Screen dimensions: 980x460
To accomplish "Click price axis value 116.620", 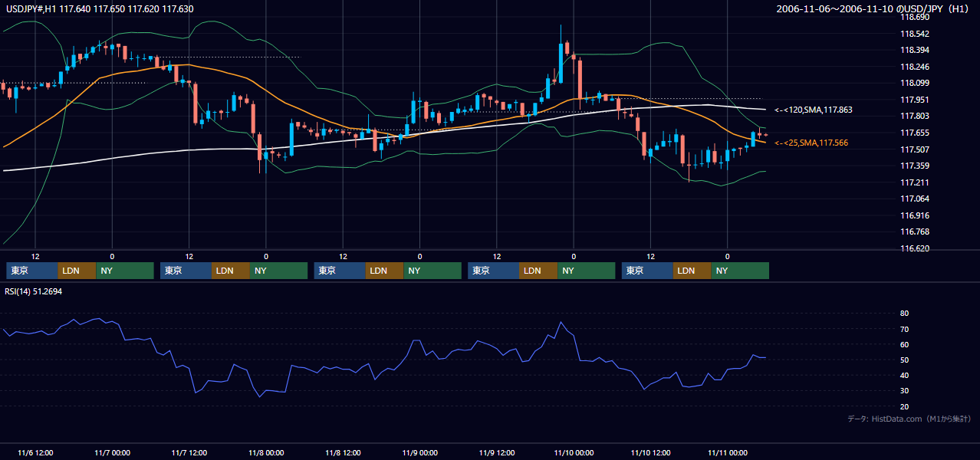I will (915, 248).
